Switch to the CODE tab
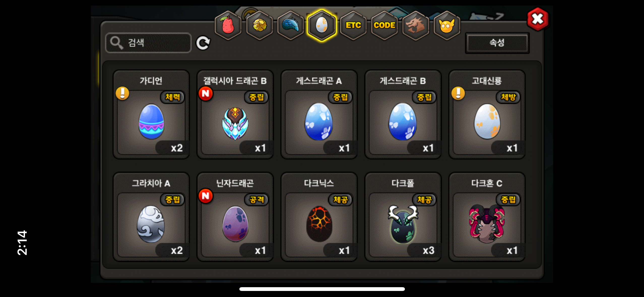This screenshot has height=297, width=644. 384,25
